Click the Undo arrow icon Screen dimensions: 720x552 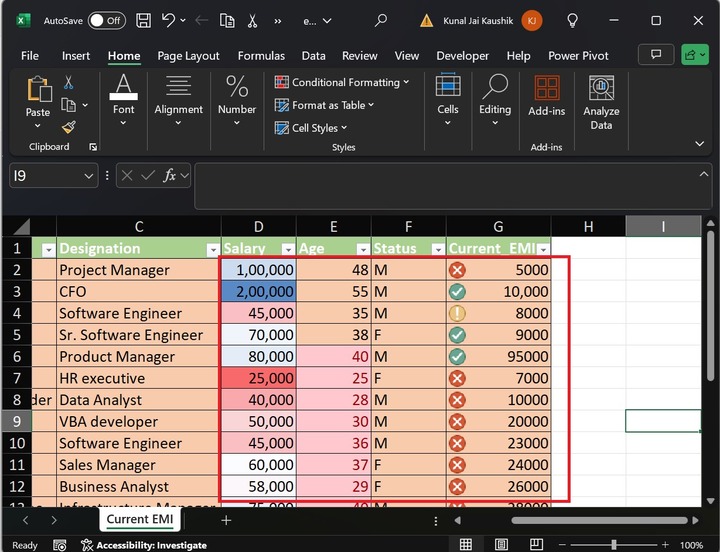tap(169, 20)
